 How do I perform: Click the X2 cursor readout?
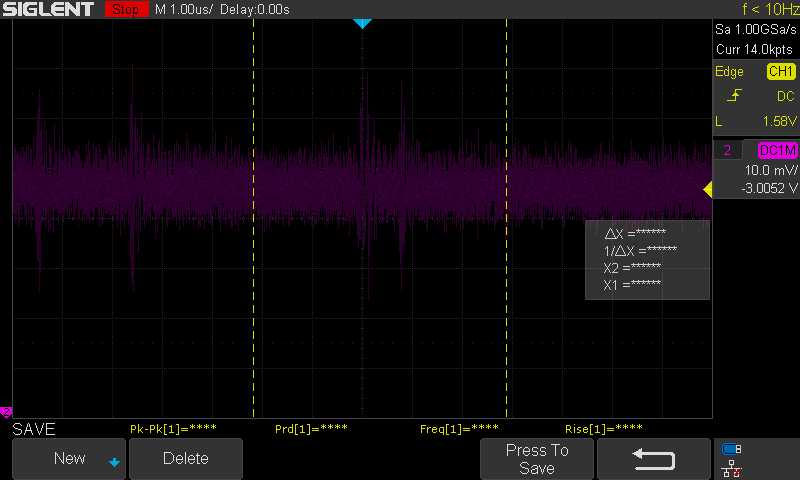click(x=632, y=268)
